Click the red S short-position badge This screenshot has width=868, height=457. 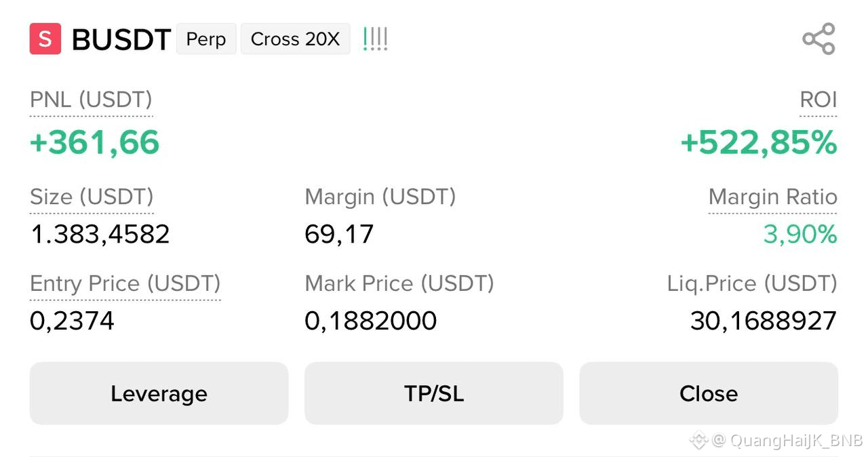tap(45, 39)
